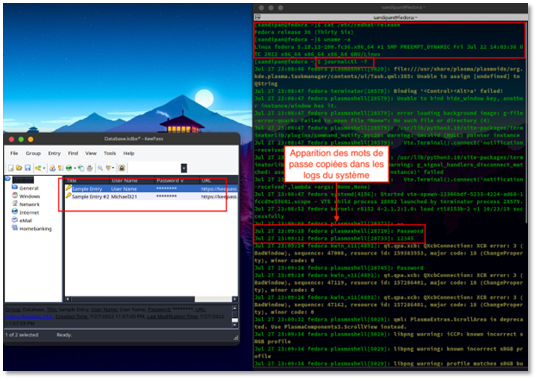Click the Copy User Name toolbar icon
The width and height of the screenshot is (538, 381).
pos(61,168)
